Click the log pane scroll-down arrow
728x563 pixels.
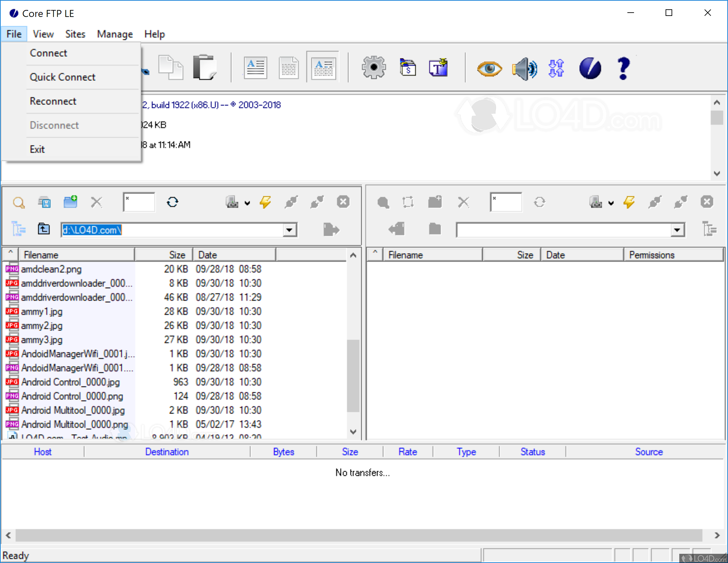coord(717,173)
